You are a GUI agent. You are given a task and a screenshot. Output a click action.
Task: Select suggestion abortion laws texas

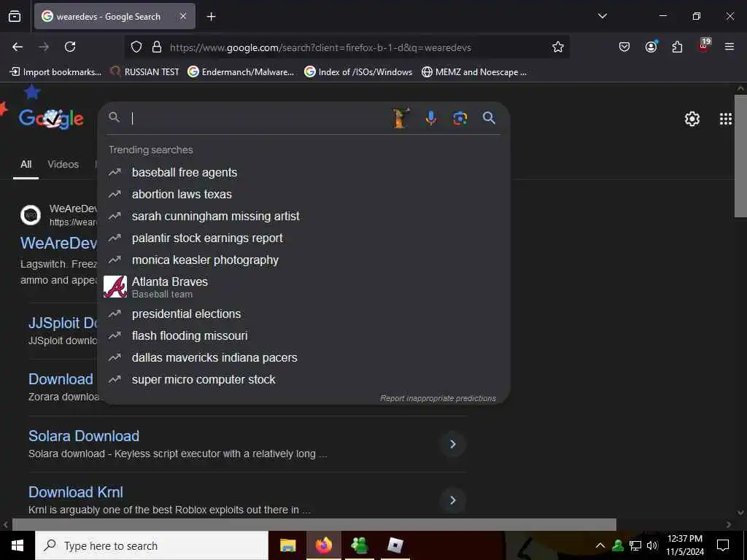303,194
